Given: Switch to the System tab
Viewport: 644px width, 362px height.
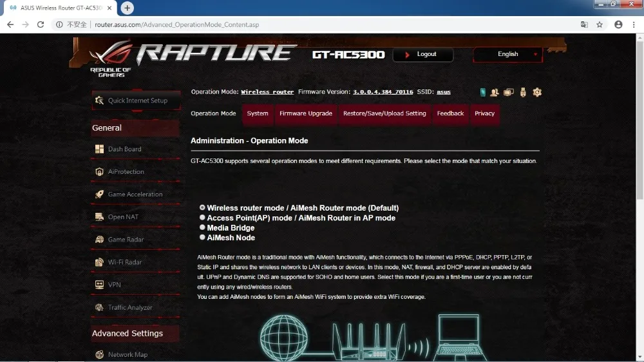Looking at the screenshot, I should point(258,113).
